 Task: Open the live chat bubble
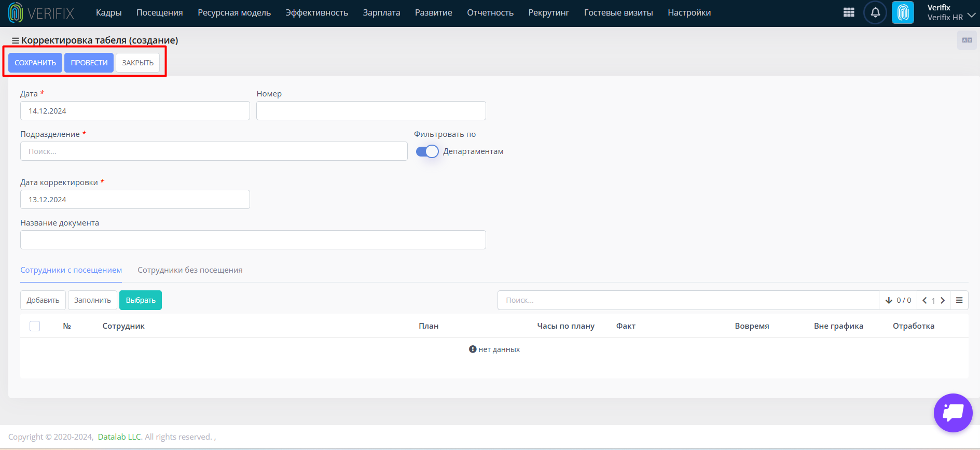click(x=953, y=413)
